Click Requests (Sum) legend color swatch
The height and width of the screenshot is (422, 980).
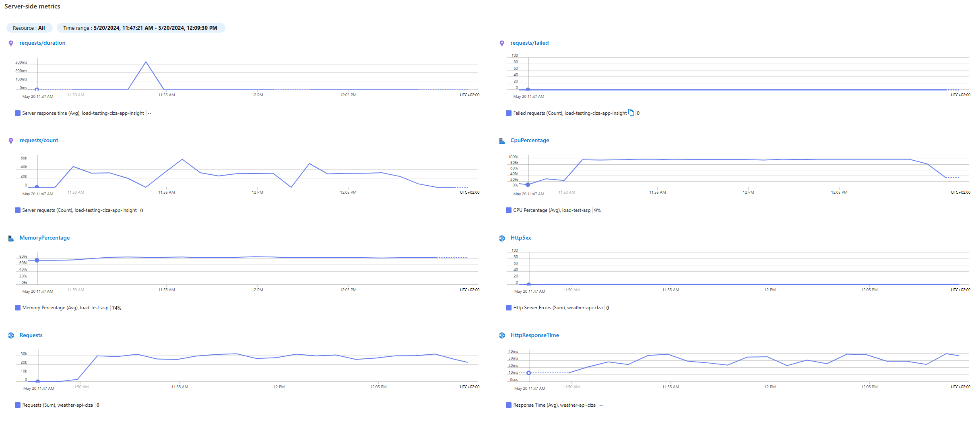18,405
